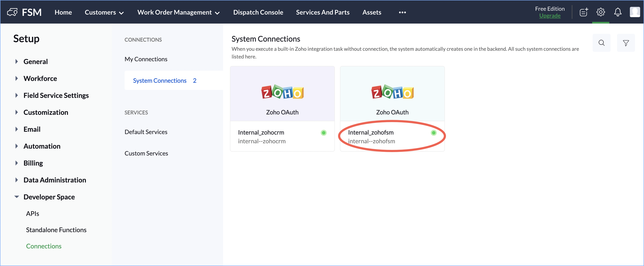Click the user profile avatar

coord(635,12)
